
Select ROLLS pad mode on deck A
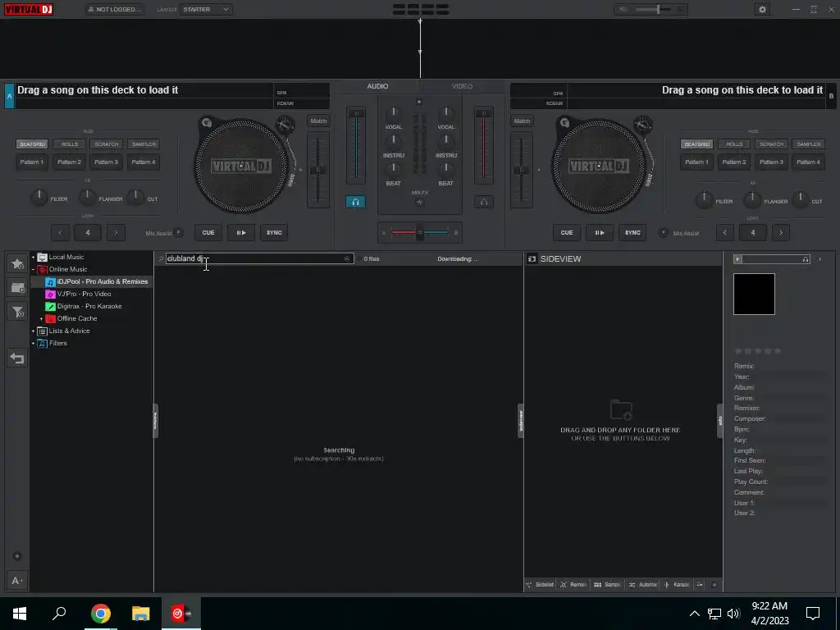[69, 144]
